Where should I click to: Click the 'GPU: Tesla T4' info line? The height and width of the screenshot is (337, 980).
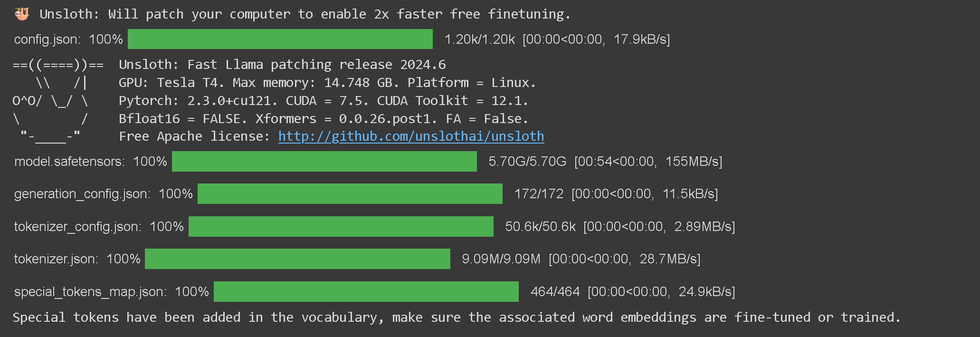point(327,83)
